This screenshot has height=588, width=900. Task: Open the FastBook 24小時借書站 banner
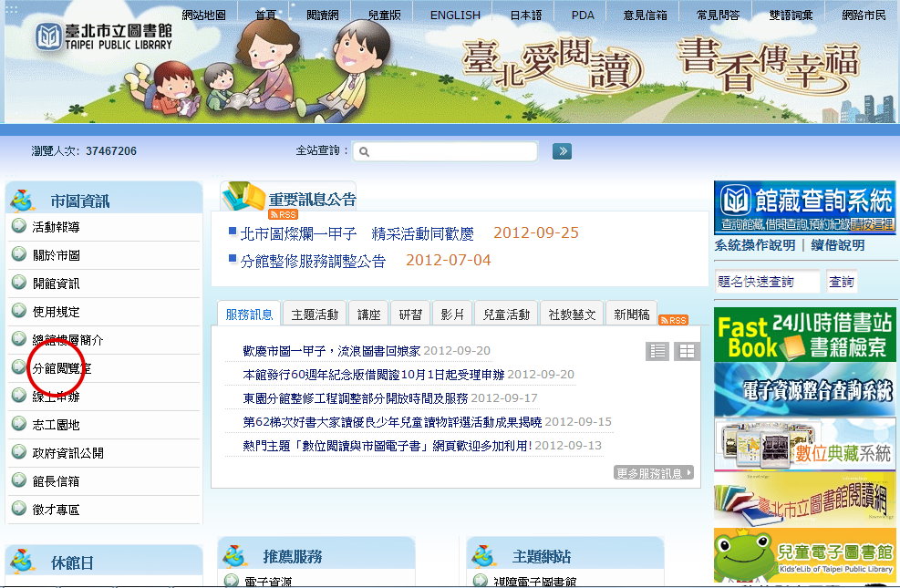pyautogui.click(x=804, y=335)
